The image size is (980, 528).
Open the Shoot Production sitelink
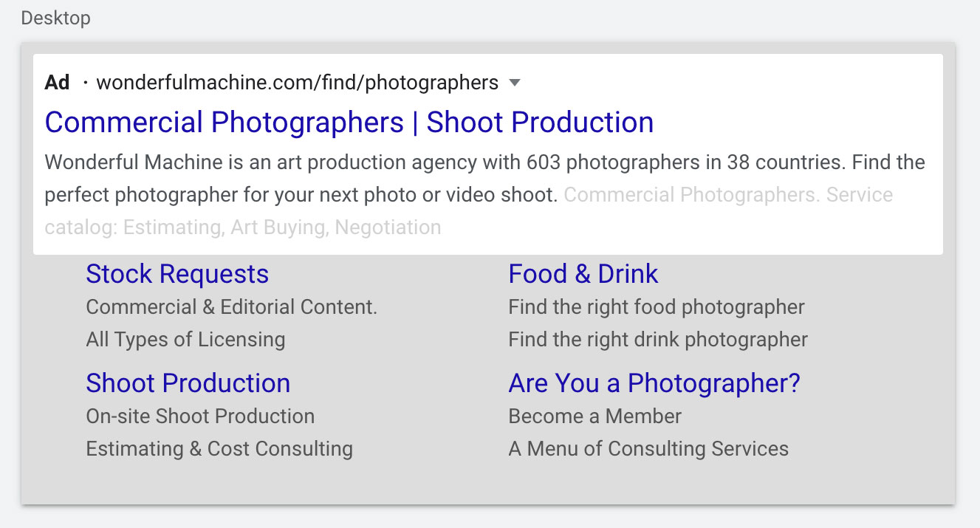pyautogui.click(x=188, y=383)
